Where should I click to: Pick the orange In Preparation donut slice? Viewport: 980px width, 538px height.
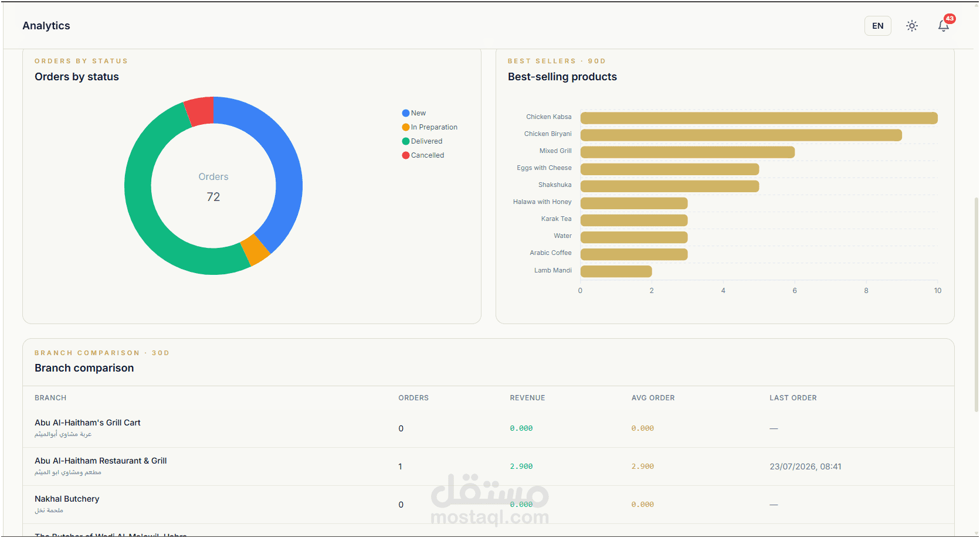click(256, 250)
